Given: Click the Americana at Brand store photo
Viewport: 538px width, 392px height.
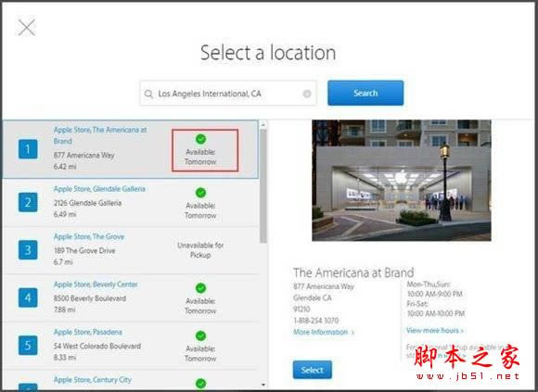Looking at the screenshot, I should pyautogui.click(x=402, y=180).
